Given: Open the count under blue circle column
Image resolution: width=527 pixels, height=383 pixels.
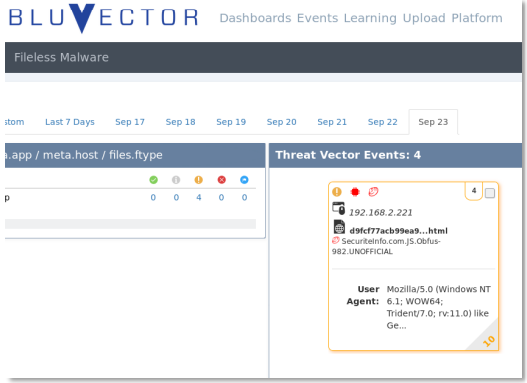Looking at the screenshot, I should [x=244, y=198].
